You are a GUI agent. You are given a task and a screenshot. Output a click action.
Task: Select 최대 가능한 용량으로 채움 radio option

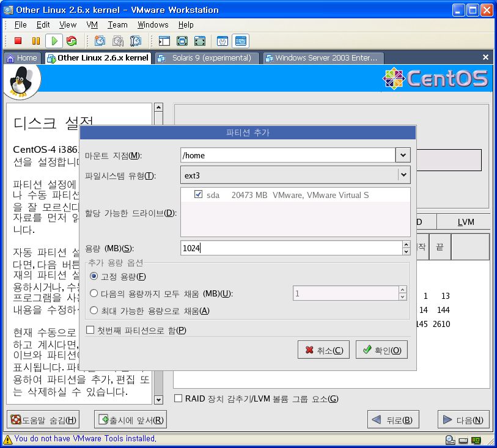coord(94,310)
